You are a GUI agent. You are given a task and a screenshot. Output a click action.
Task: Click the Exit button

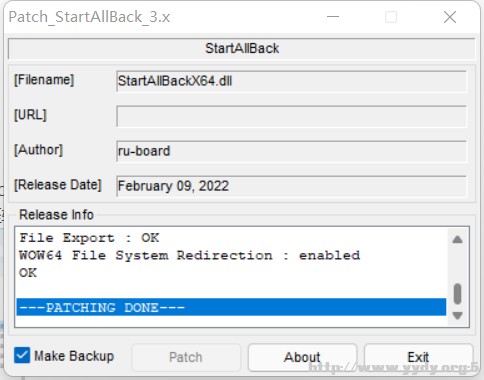click(x=418, y=357)
